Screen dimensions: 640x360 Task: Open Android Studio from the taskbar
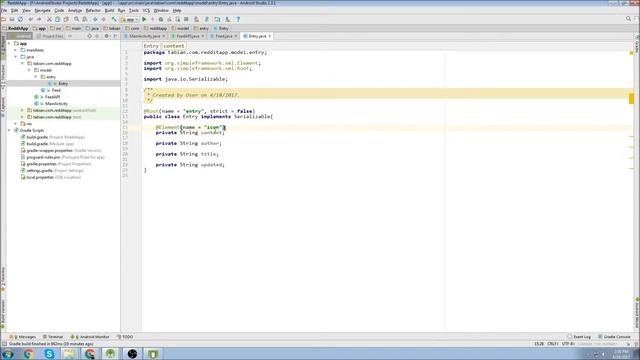[x=110, y=354]
